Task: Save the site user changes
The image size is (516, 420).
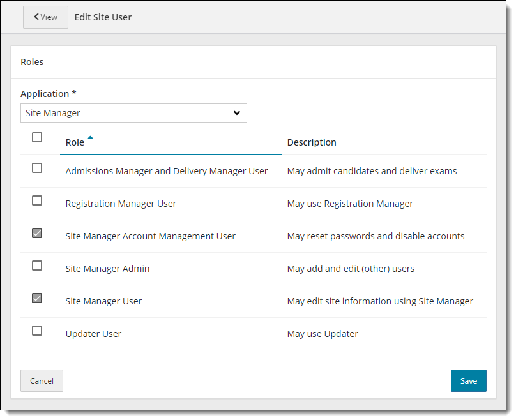Action: tap(468, 380)
